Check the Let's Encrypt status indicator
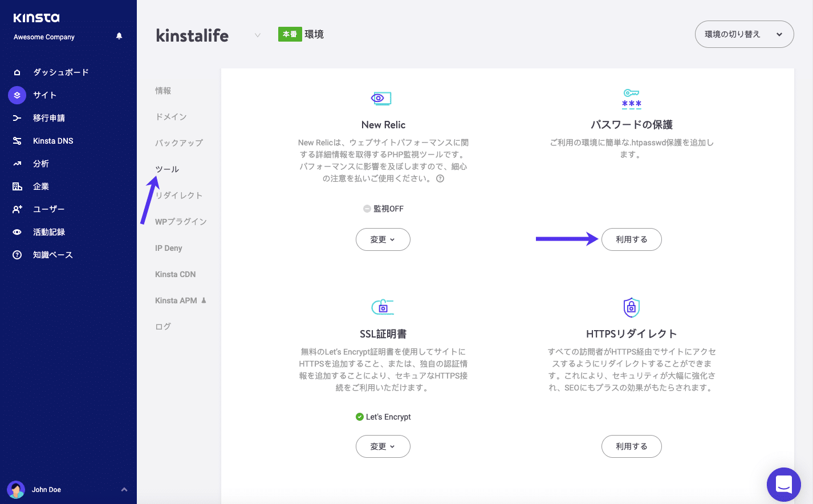This screenshot has height=504, width=813. 383,417
